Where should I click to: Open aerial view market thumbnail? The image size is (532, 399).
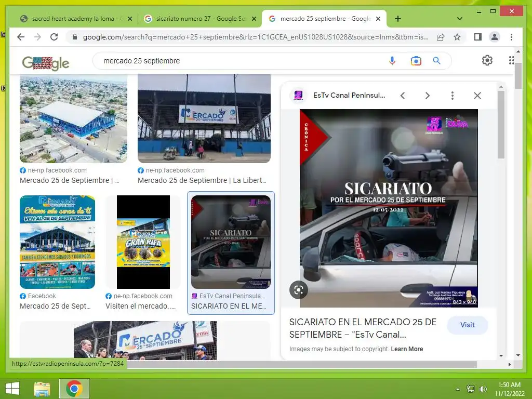click(73, 118)
